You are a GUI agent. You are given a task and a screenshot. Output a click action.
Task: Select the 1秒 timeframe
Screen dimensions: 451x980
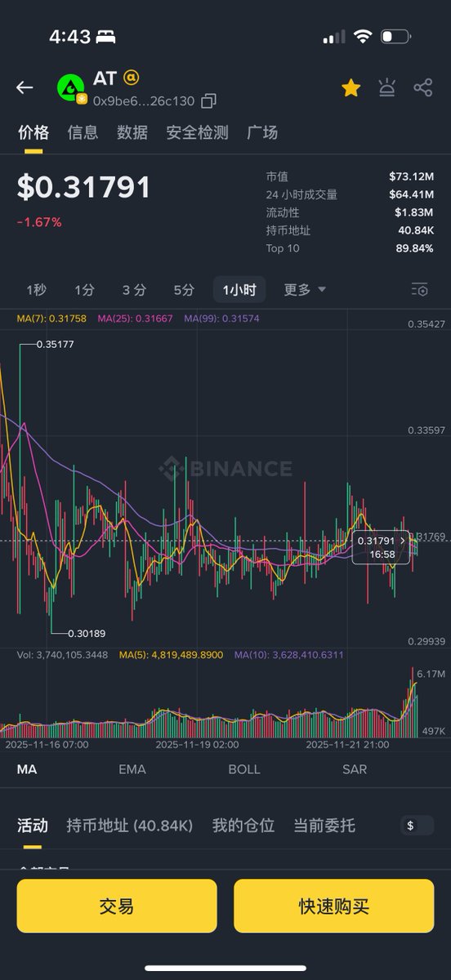coord(36,290)
